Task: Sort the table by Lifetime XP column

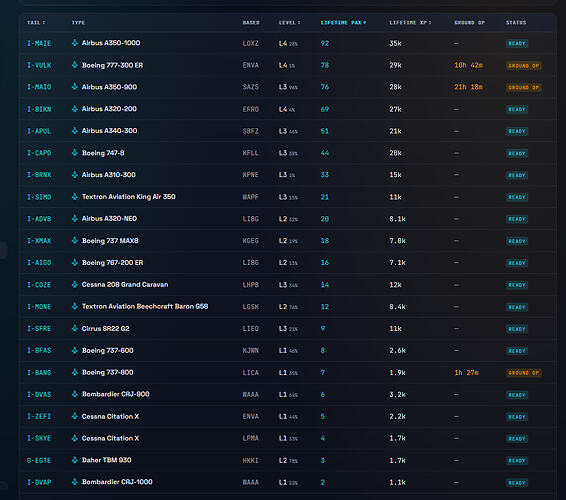Action: [x=410, y=22]
